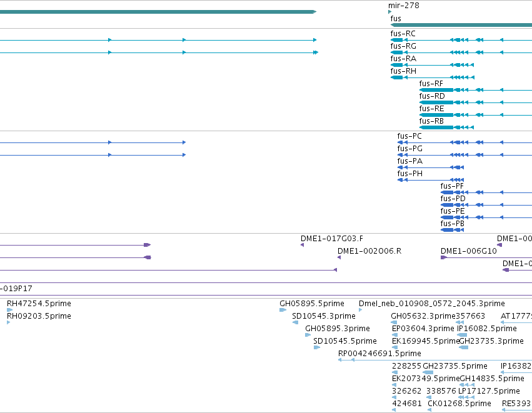Viewport: 532px width, 413px height.
Task: Click RP004246691.5prime EST label
Action: point(379,354)
